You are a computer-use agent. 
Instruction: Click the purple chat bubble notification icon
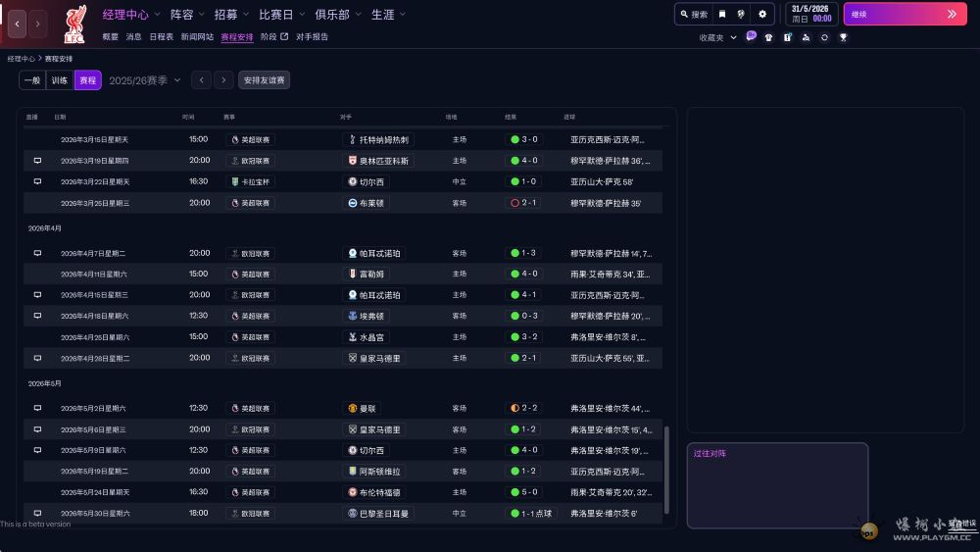point(751,36)
